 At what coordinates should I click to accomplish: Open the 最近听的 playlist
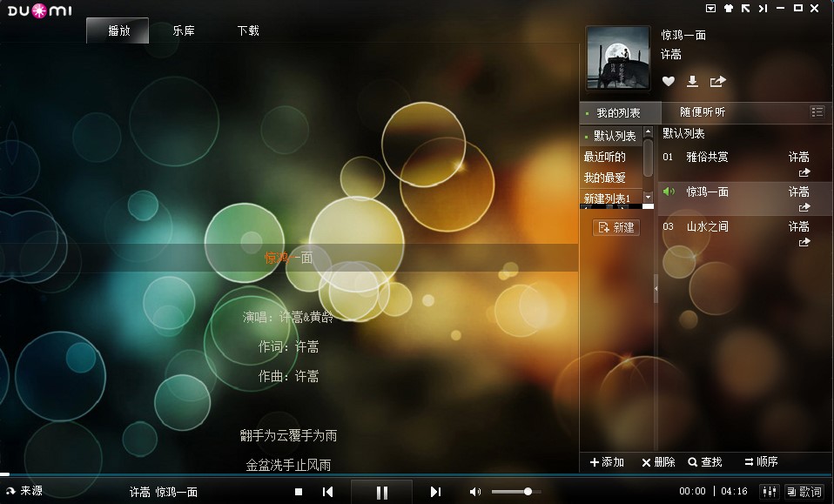click(x=605, y=157)
